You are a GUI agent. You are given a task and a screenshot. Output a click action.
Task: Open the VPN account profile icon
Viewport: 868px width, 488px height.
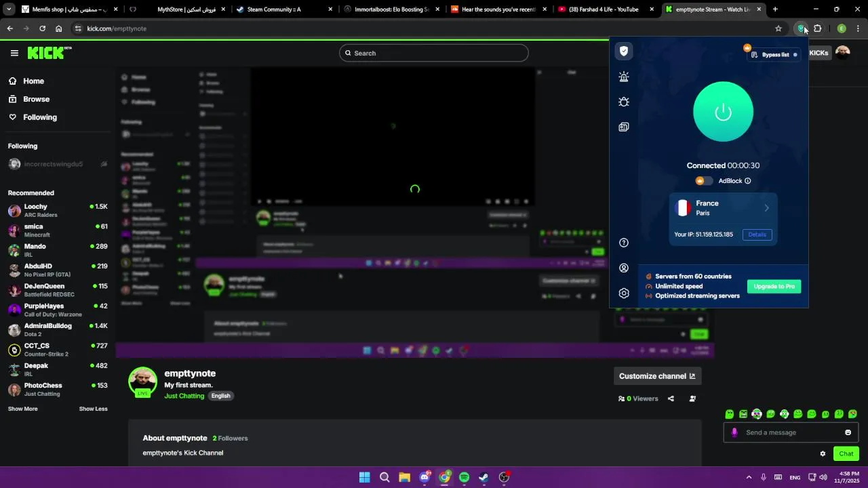[624, 268]
